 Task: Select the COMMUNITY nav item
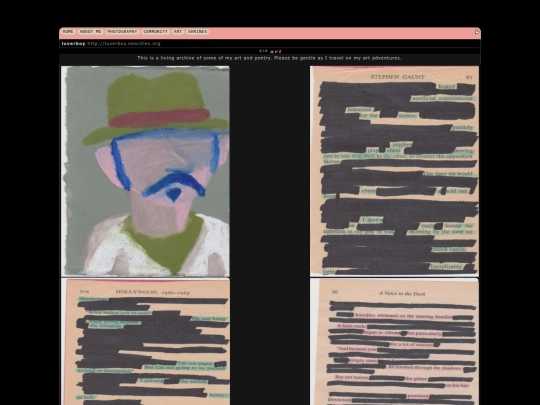(x=155, y=31)
